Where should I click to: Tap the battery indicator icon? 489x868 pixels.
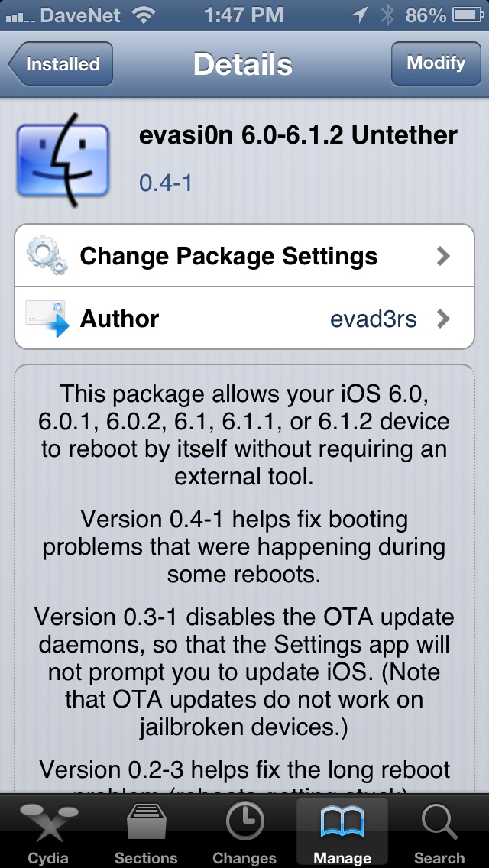click(x=468, y=15)
